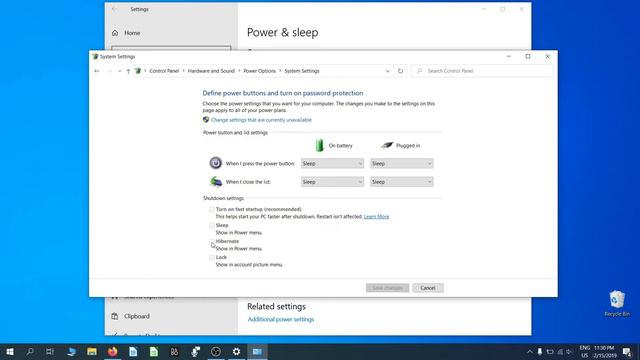640x360 pixels.
Task: Click the power button icon in settings
Action: click(x=216, y=163)
